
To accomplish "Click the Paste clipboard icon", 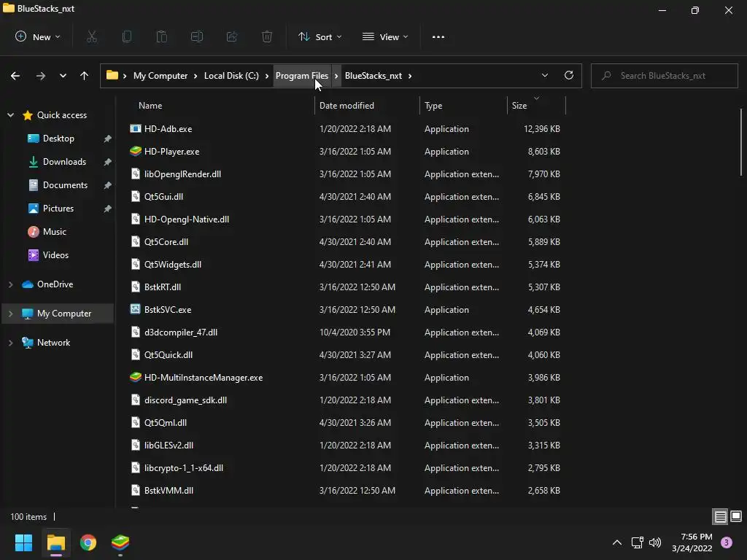I will pyautogui.click(x=162, y=36).
